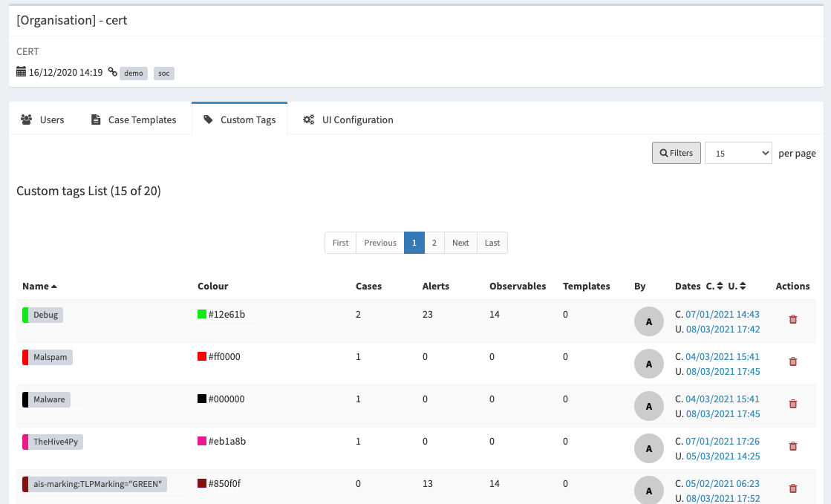The image size is (831, 504).
Task: Open the Case Templates tab
Action: click(x=134, y=120)
